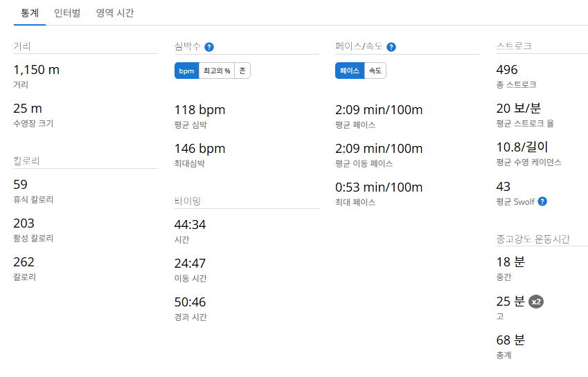Switch pace display to 속도

click(375, 71)
